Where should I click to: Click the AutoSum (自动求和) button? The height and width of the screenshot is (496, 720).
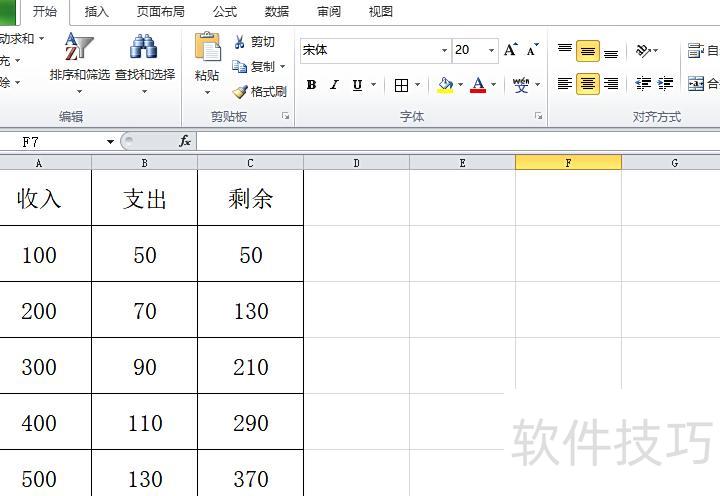click(17, 39)
